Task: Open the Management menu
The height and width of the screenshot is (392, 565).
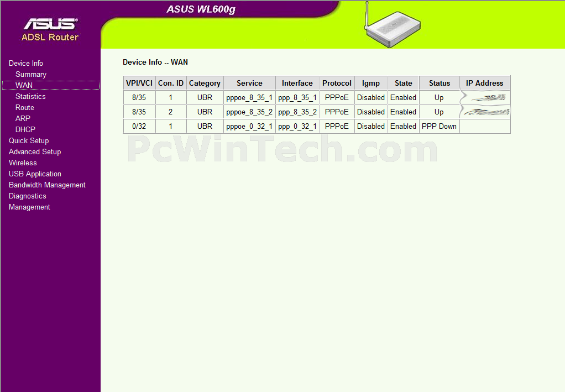Action: point(29,207)
